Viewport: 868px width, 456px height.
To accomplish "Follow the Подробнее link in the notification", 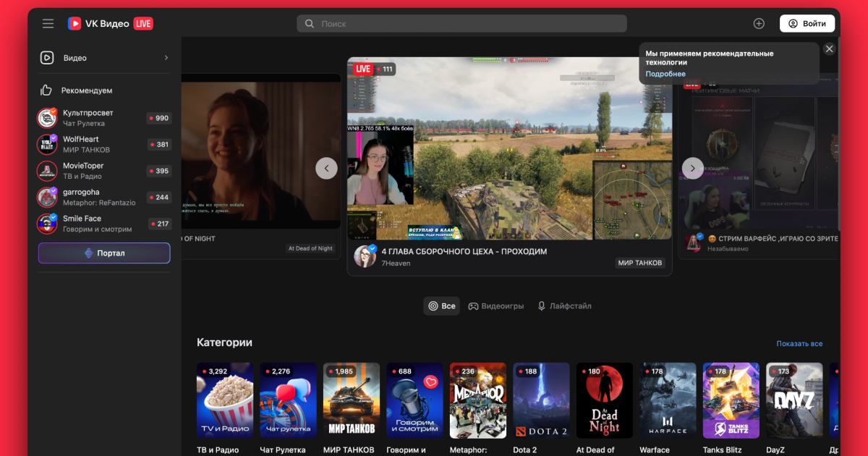I will [665, 74].
